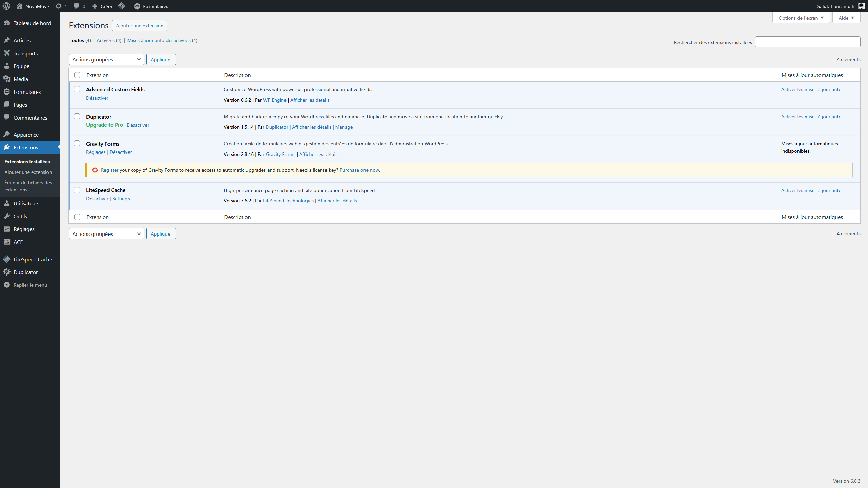Open LiteSpeed diamond icon in admin bar
This screenshot has height=488, width=868.
(122, 6)
